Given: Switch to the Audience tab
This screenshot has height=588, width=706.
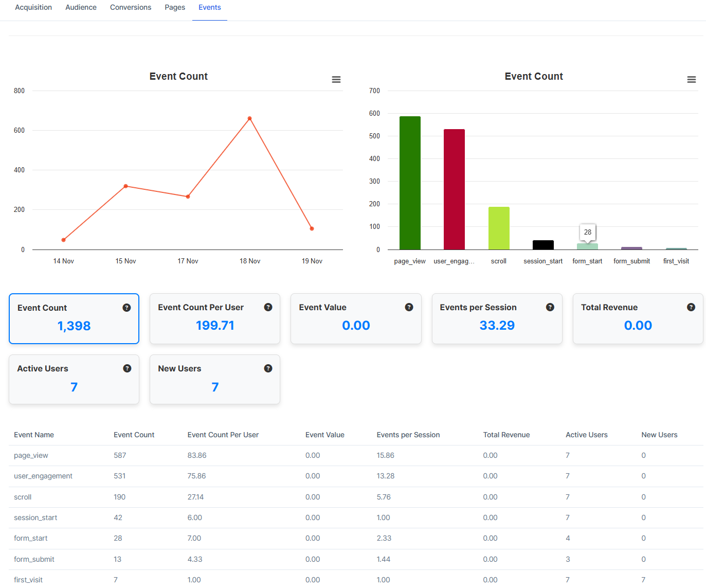Looking at the screenshot, I should point(81,8).
